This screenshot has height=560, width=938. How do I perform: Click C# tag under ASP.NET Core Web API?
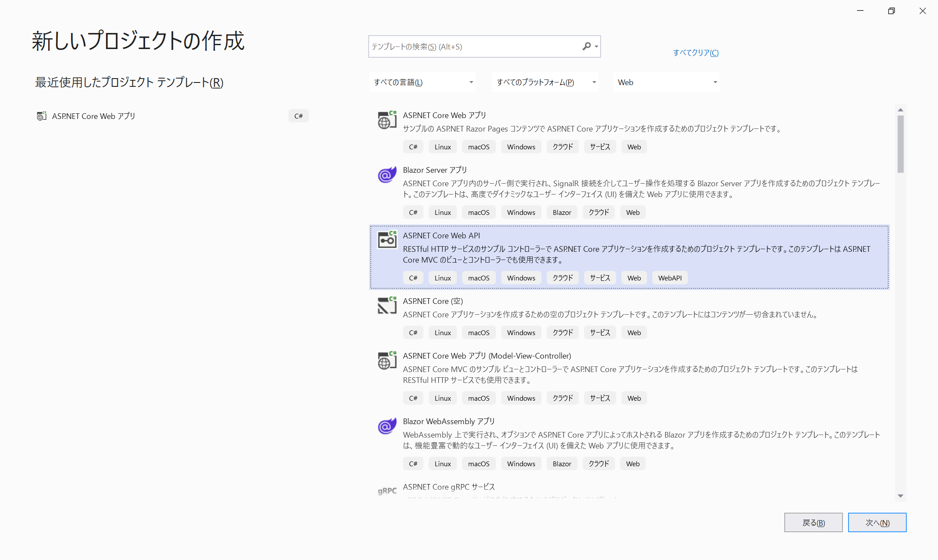(413, 278)
